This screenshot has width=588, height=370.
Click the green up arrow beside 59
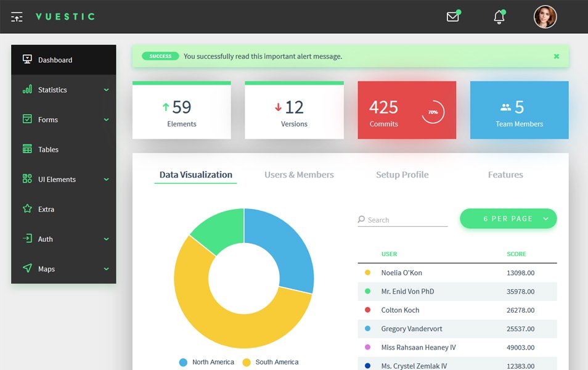pos(166,107)
